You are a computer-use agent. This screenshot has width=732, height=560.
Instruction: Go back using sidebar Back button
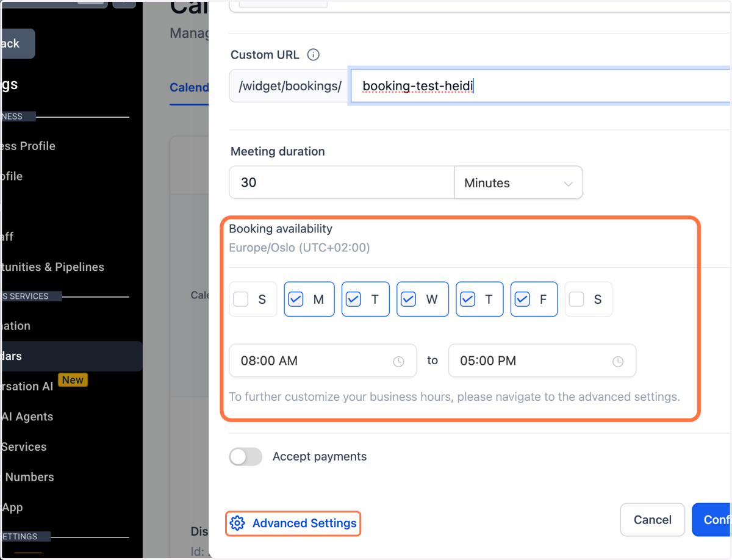17,44
